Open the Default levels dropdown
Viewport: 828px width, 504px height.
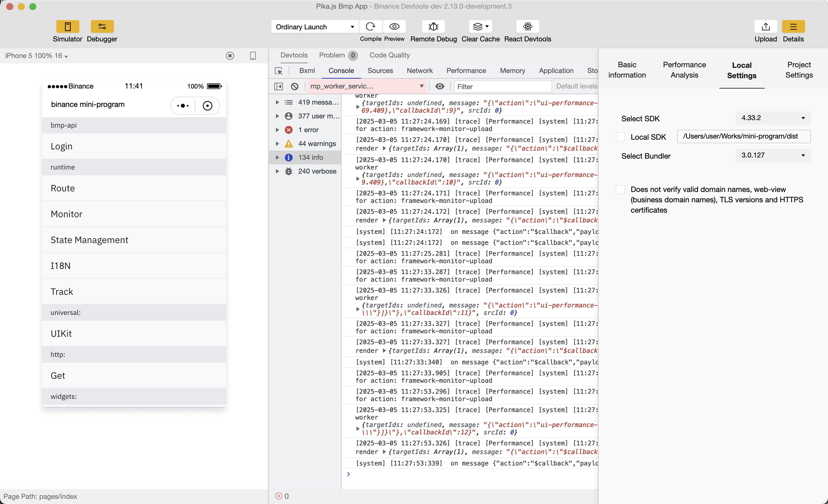click(x=577, y=86)
